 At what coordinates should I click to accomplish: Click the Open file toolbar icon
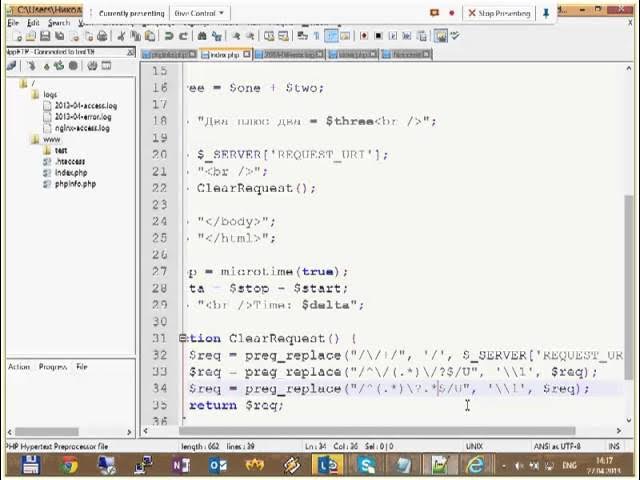[x=31, y=36]
